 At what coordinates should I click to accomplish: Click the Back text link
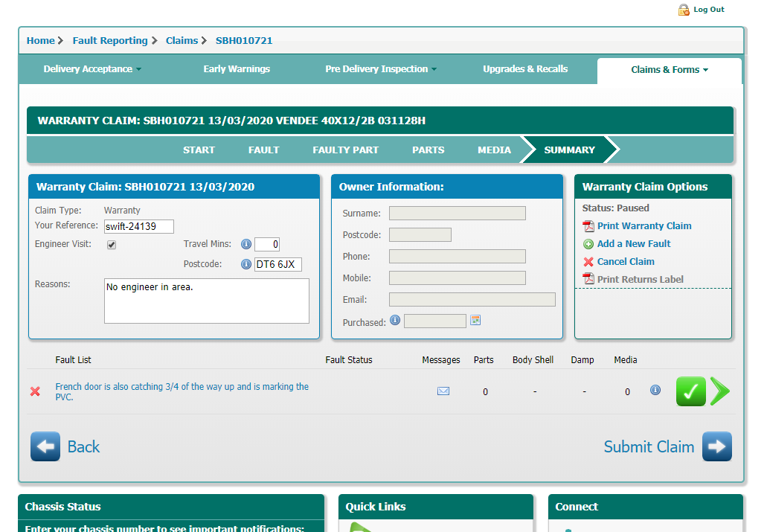tap(83, 447)
